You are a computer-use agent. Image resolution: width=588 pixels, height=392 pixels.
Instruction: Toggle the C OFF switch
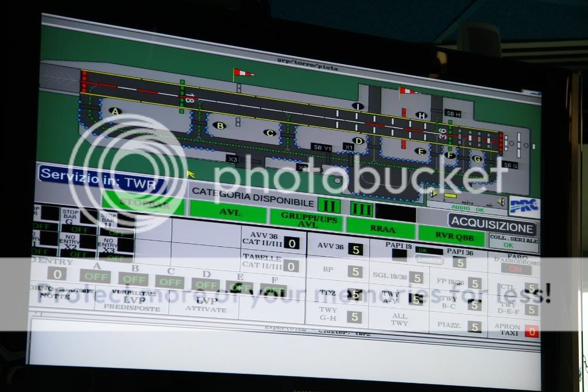[170, 282]
